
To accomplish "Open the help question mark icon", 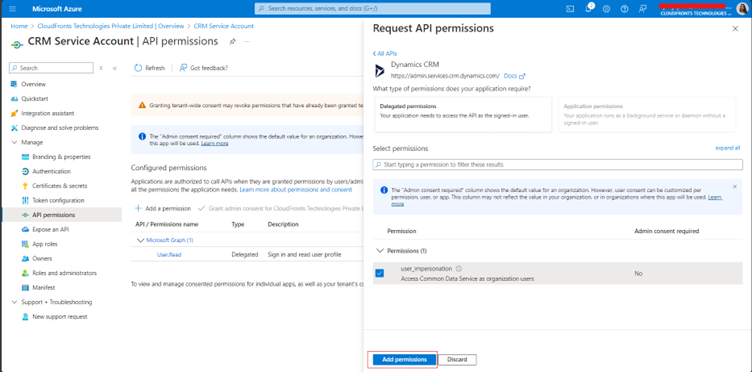I will tap(624, 9).
